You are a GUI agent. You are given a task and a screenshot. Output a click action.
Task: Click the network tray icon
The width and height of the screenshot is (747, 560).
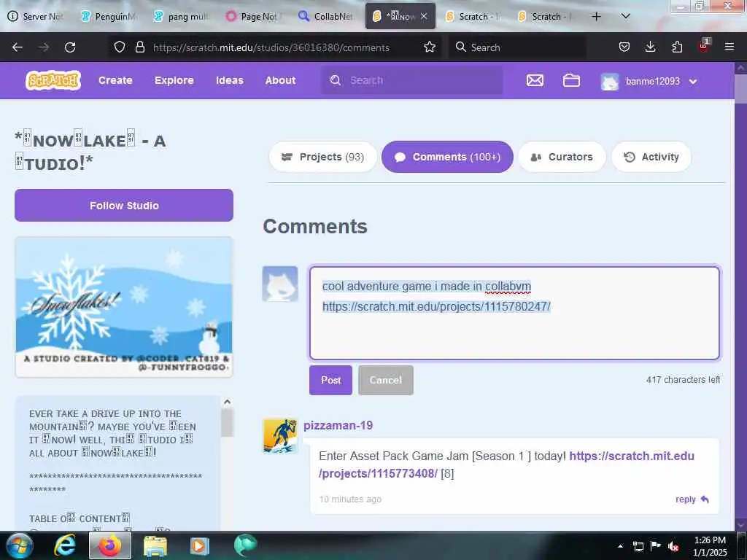click(x=638, y=546)
